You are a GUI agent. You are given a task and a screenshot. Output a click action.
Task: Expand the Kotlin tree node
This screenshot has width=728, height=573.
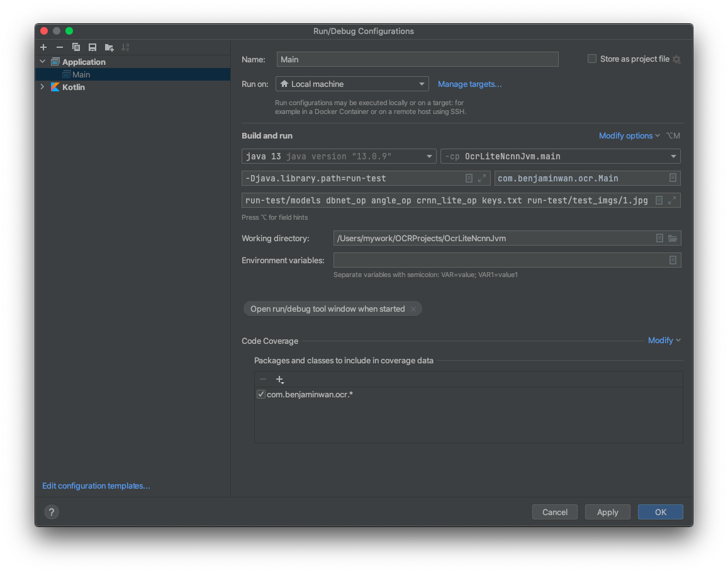(43, 87)
